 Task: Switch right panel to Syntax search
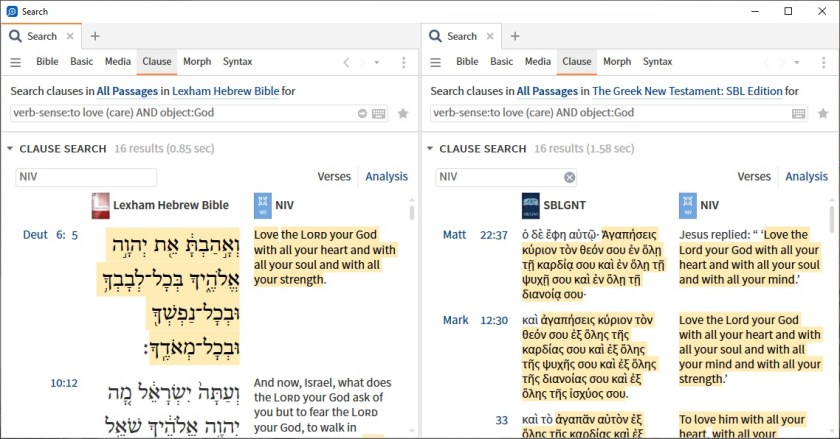point(657,62)
